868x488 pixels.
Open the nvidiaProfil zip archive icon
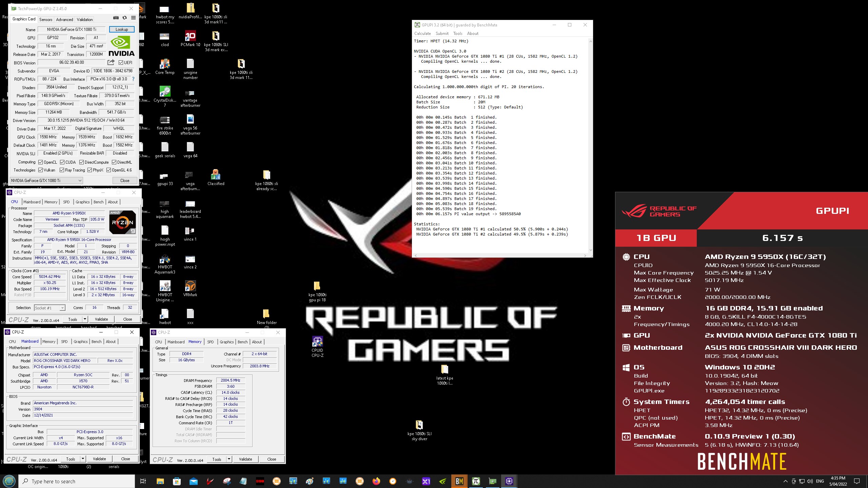coord(190,11)
